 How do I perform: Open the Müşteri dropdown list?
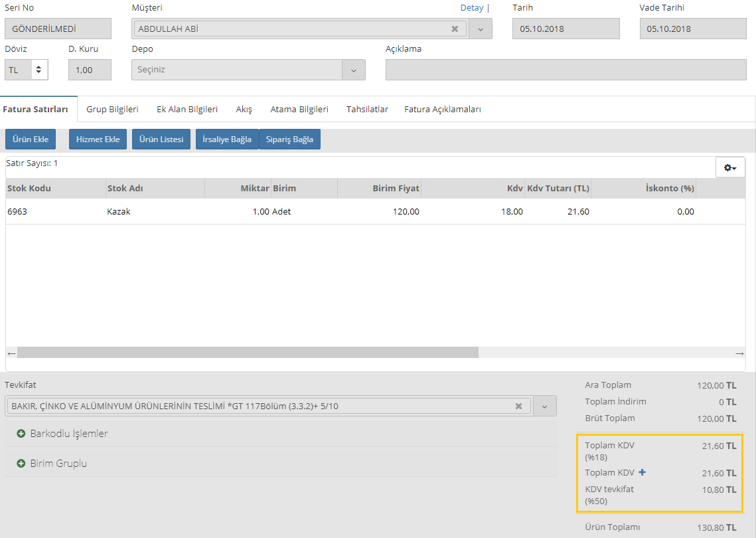(x=481, y=29)
